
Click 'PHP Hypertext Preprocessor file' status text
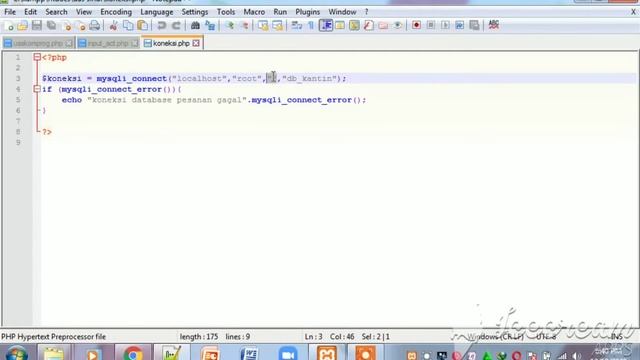(x=53, y=337)
